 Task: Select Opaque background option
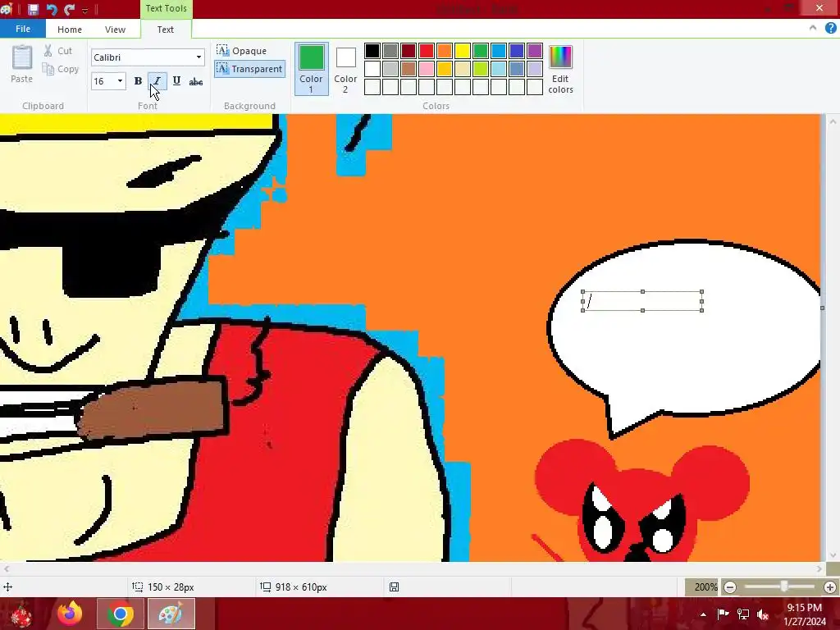(242, 51)
